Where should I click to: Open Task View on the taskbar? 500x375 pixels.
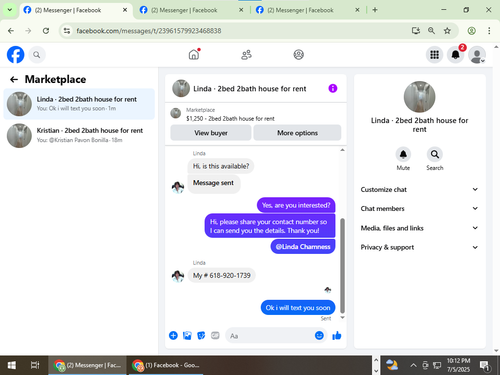[35, 365]
